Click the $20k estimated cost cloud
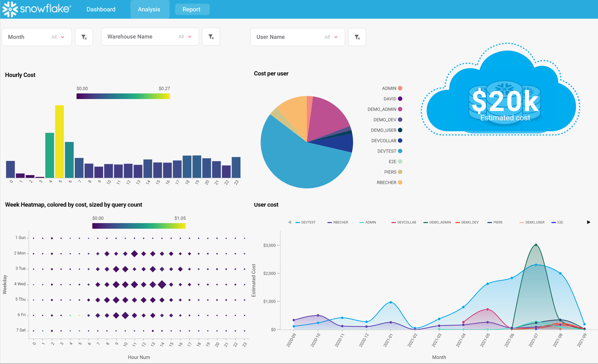The image size is (598, 364). coord(505,102)
